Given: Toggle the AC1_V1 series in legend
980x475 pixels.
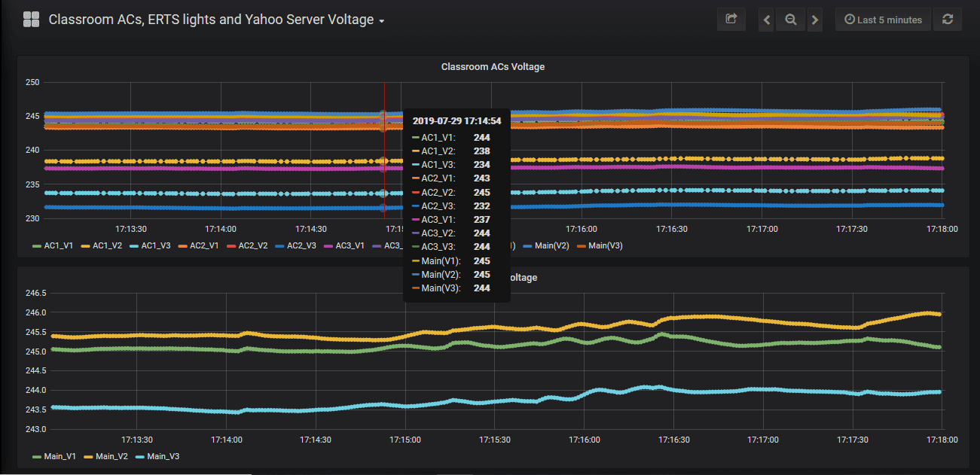Looking at the screenshot, I should [x=58, y=245].
